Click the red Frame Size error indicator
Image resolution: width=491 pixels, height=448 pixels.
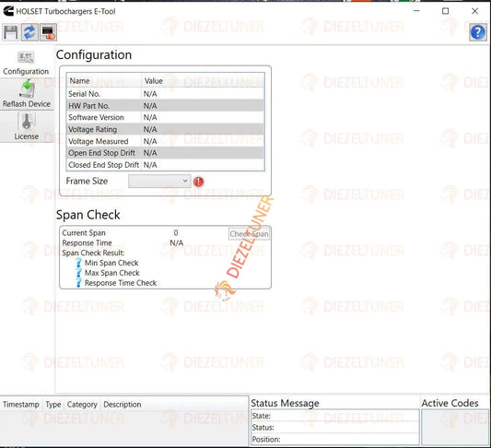click(x=199, y=182)
